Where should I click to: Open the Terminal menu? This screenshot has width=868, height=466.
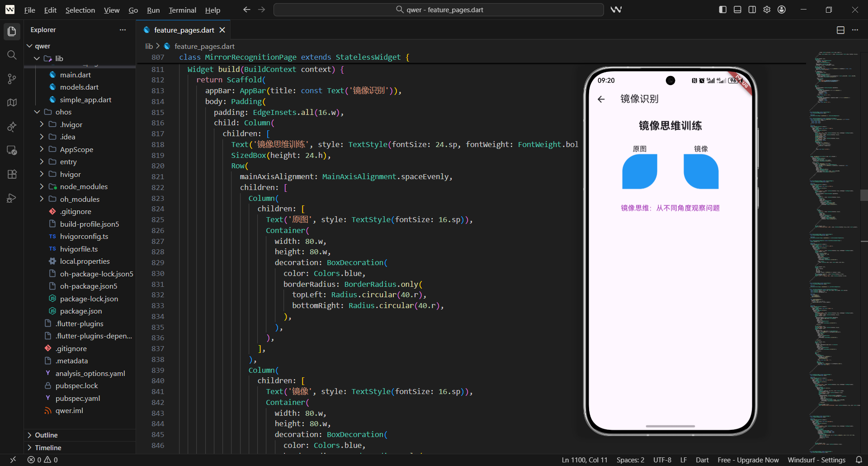pyautogui.click(x=182, y=10)
